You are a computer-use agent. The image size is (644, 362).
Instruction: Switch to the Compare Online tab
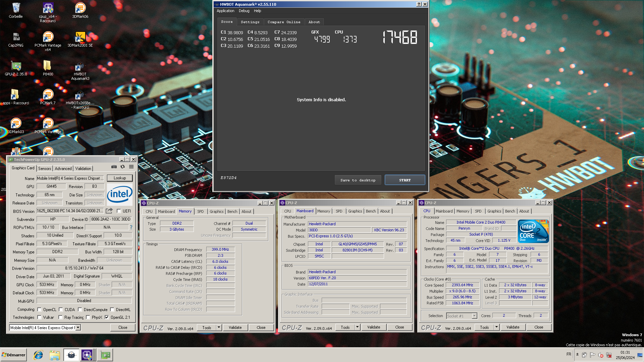tap(284, 22)
